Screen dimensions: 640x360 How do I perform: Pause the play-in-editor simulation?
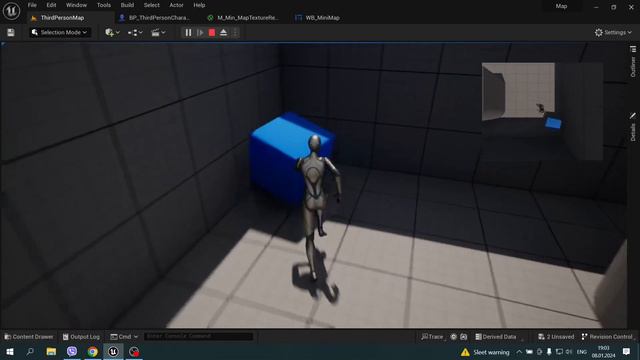(188, 33)
